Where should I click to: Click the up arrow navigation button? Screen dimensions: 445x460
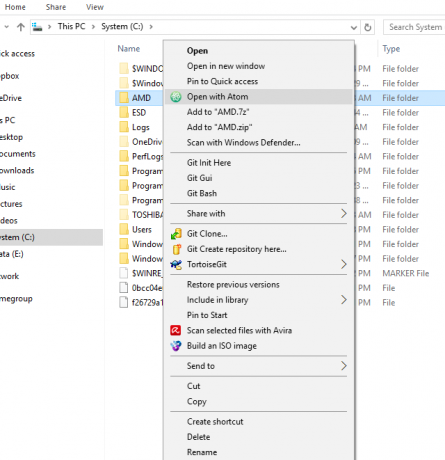[21, 27]
